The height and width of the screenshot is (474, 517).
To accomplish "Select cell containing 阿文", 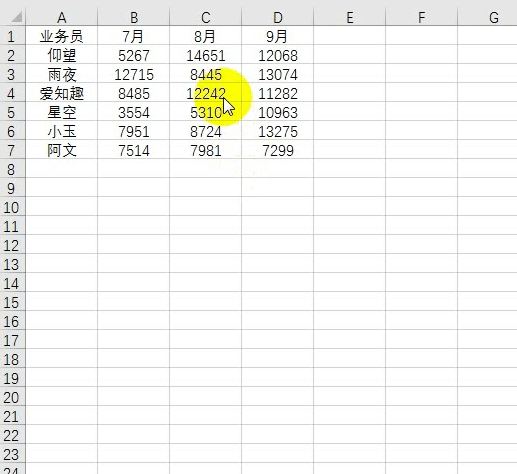I will point(62,150).
